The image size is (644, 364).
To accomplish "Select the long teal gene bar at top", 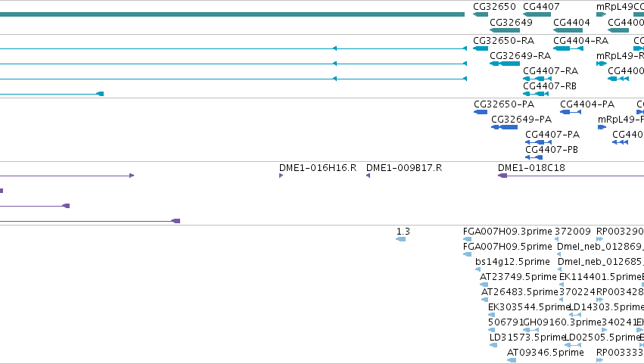I will point(232,14).
